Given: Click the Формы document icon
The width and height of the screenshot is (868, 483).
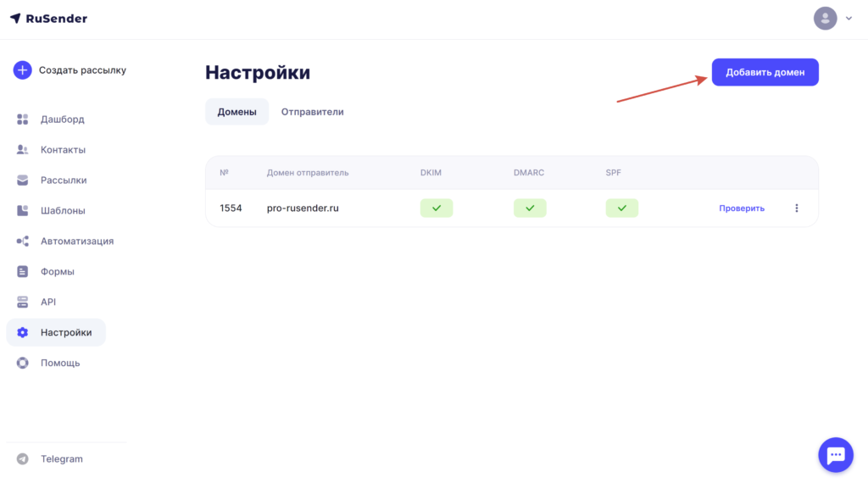Looking at the screenshot, I should pyautogui.click(x=22, y=272).
